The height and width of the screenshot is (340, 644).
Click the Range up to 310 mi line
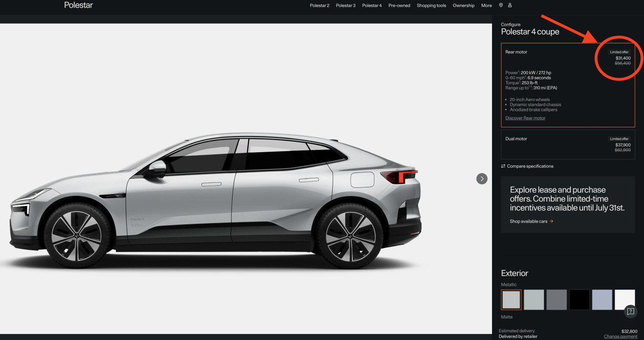tap(531, 88)
